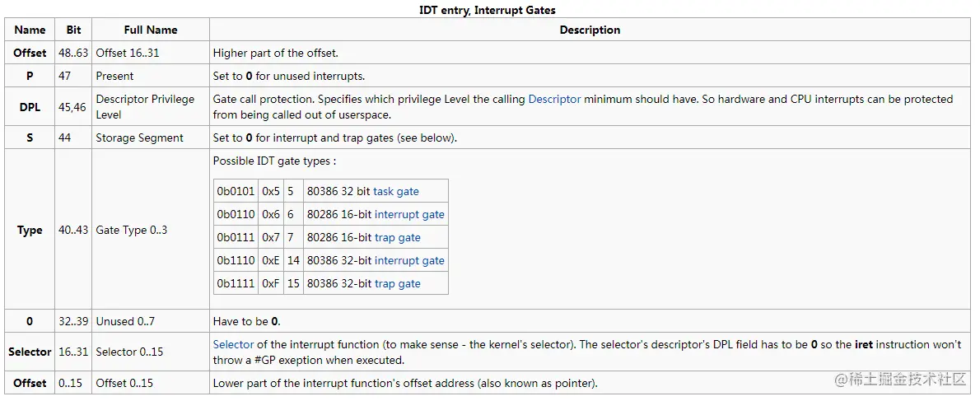
Task: Click the Name column header
Action: [x=30, y=30]
